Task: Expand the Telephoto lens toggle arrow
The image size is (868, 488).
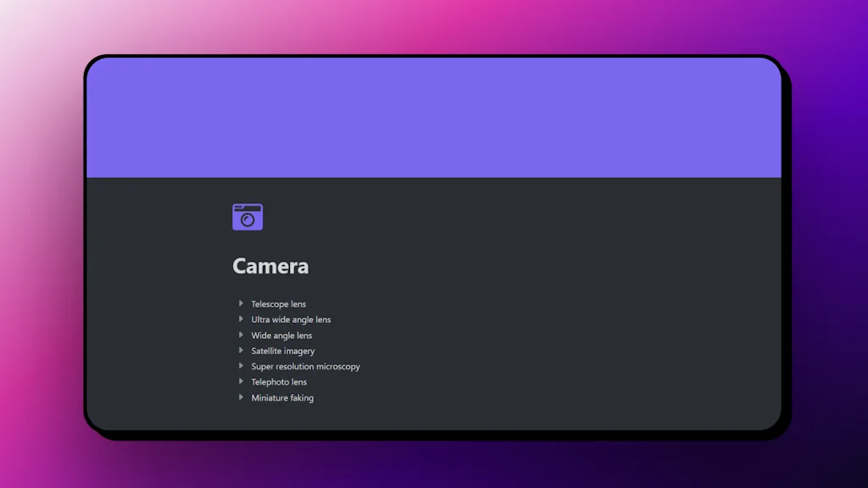Action: 241,382
